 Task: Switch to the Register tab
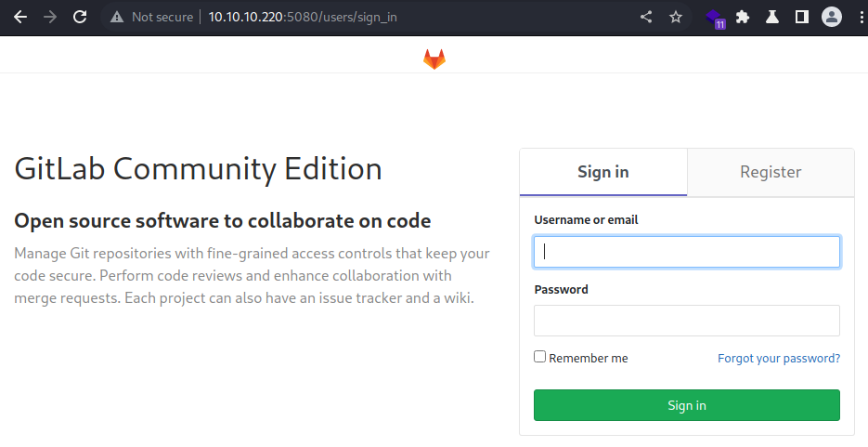coord(771,172)
